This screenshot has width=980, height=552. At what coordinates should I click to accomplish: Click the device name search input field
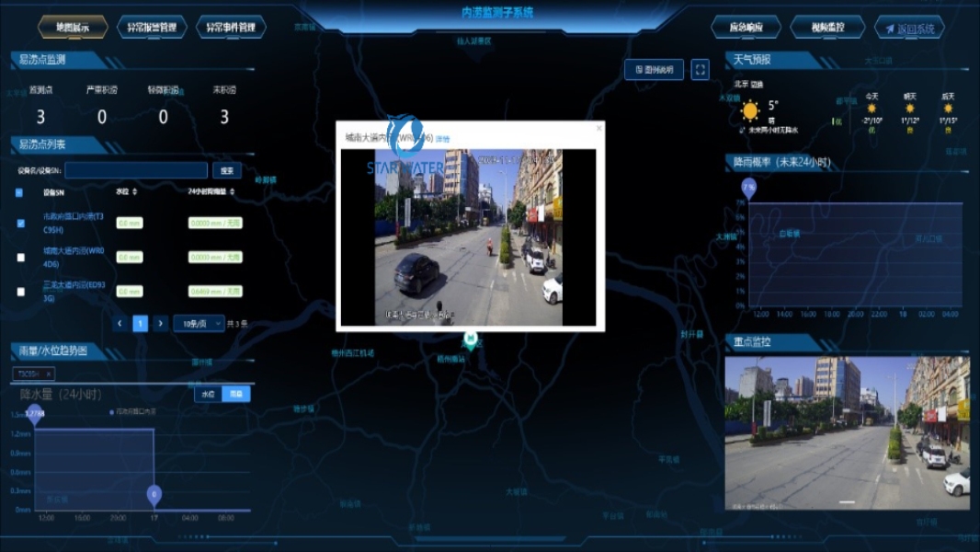click(136, 170)
